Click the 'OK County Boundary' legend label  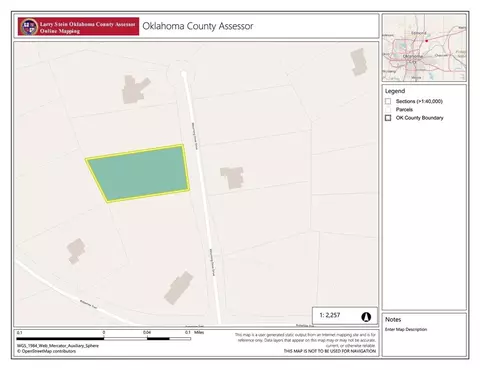tap(420, 118)
